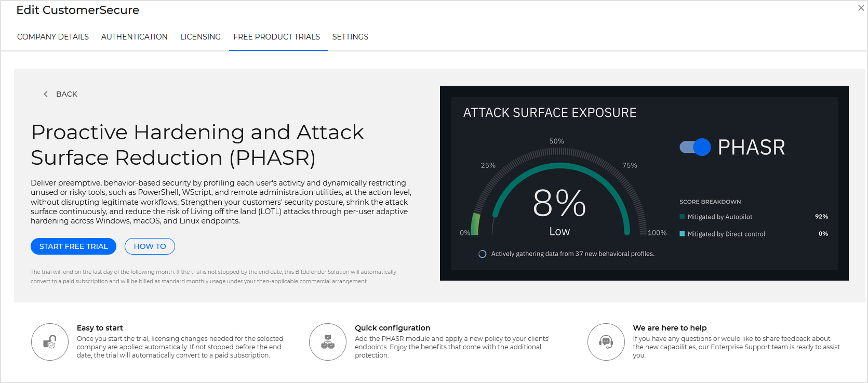Open the Company Details tab
Image resolution: width=868 pixels, height=383 pixels.
[53, 37]
